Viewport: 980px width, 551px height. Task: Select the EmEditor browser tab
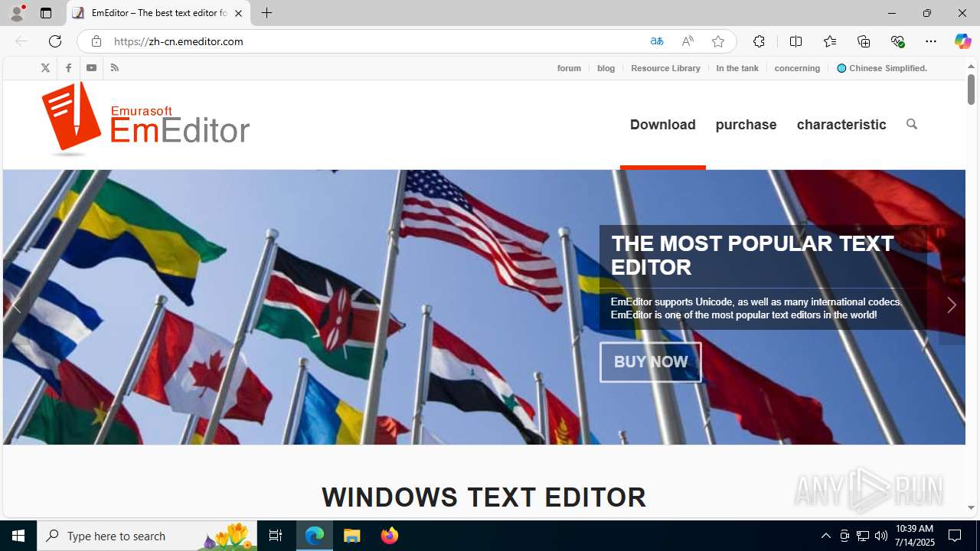coord(158,13)
